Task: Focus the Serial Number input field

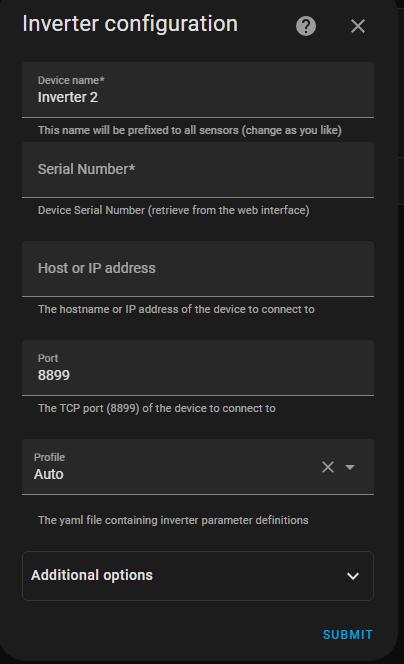Action: click(x=198, y=170)
